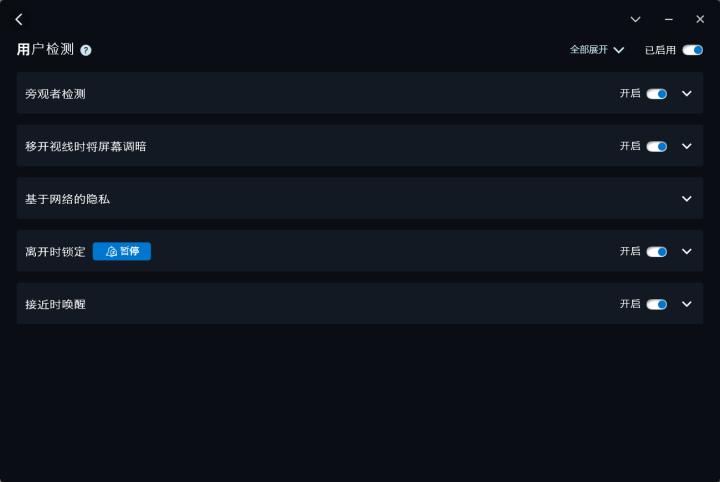Expand the 接近时唤醒 section chevron
Viewport: 720px width, 482px height.
(x=686, y=304)
